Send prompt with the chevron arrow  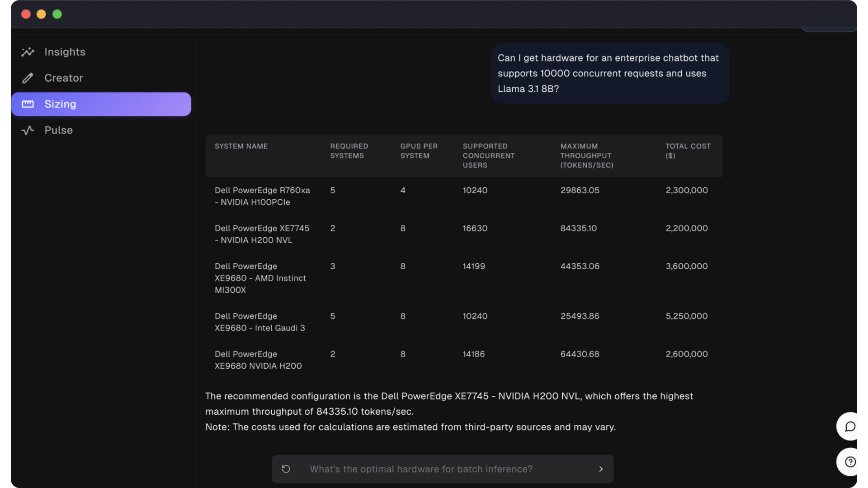[x=601, y=469]
